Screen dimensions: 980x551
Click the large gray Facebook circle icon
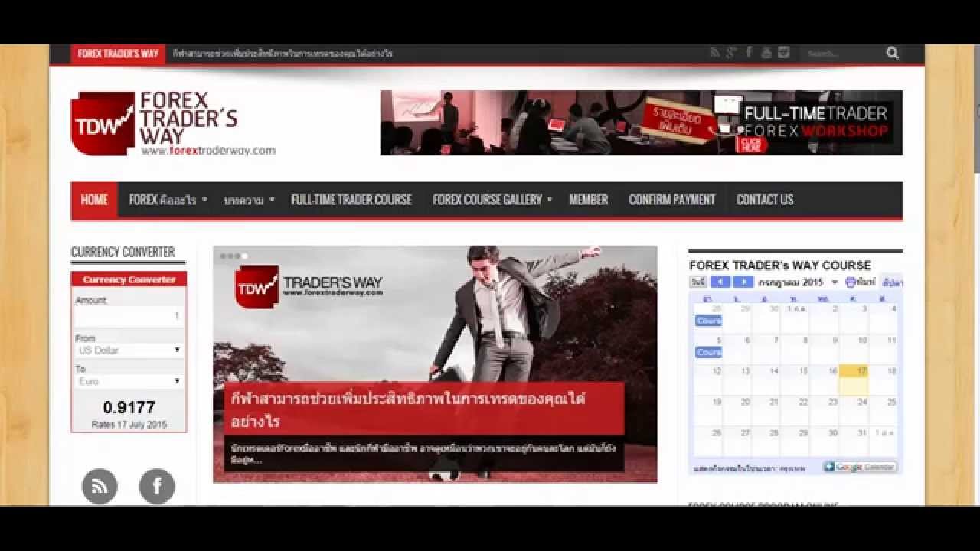point(157,486)
